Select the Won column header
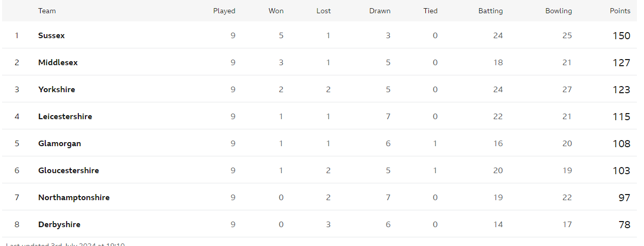 (x=276, y=11)
